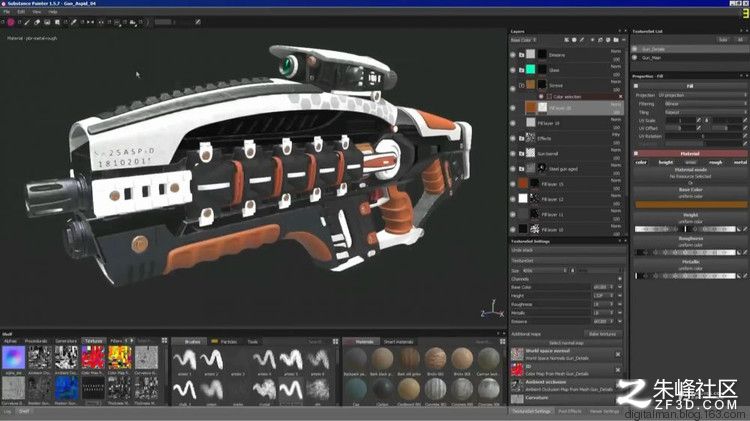Click the Select normal map button
750x421 pixels.
(x=567, y=343)
